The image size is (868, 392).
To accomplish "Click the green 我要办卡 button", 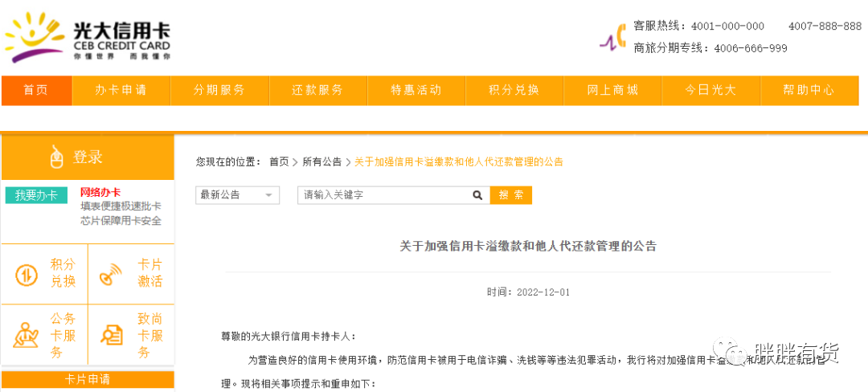I will pyautogui.click(x=36, y=196).
